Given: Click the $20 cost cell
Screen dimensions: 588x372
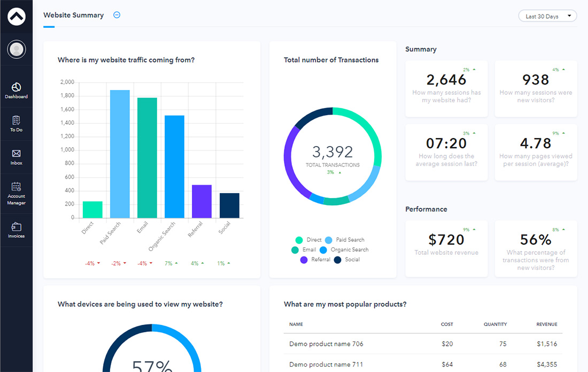Looking at the screenshot, I should coord(447,344).
